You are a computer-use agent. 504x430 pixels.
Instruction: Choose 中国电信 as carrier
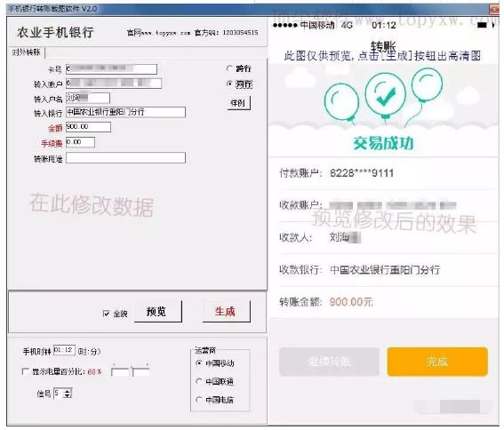(x=199, y=400)
